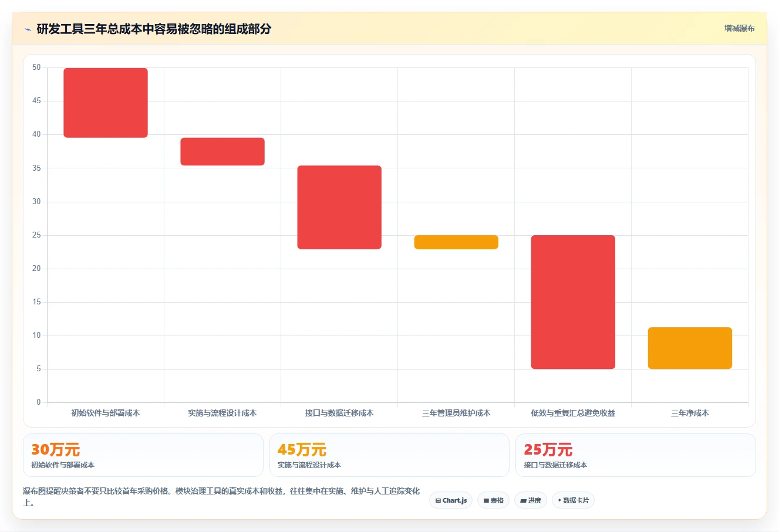
Task: Click y-axis tick value 10
Action: pos(36,336)
